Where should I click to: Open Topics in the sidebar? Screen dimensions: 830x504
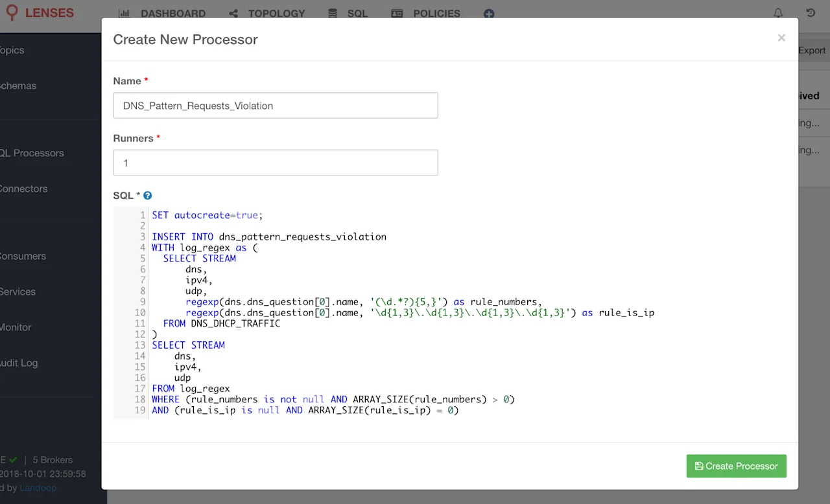click(x=12, y=50)
